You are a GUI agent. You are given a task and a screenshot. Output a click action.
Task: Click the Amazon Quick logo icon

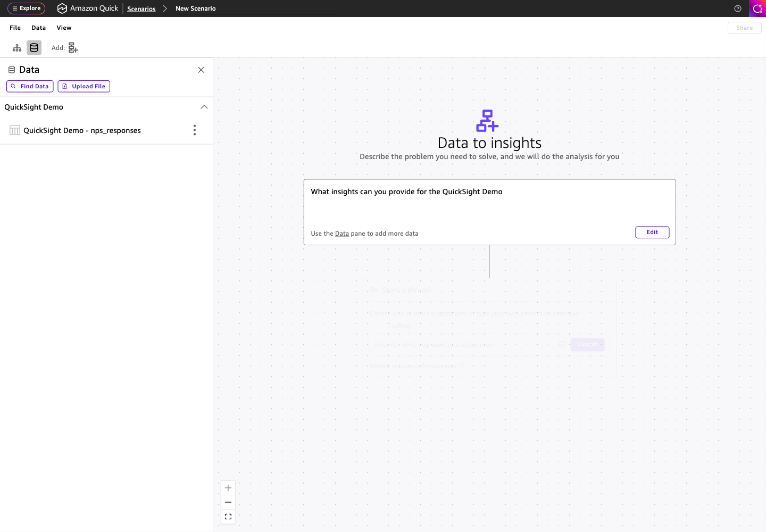tap(62, 9)
